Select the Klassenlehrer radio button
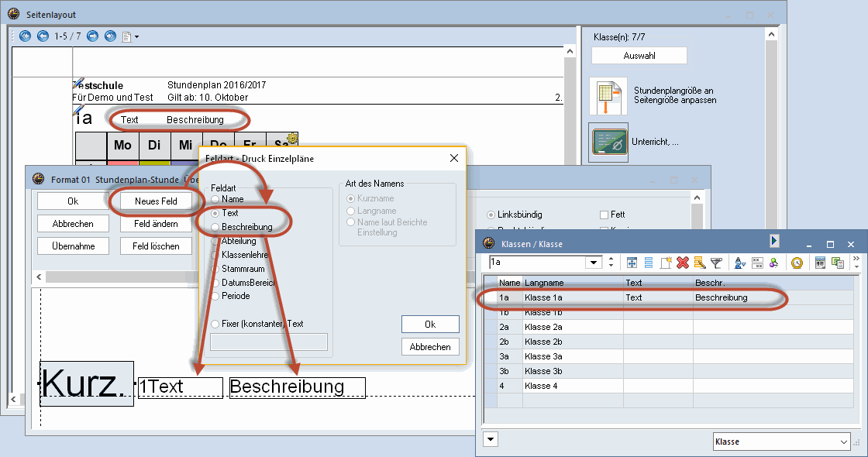This screenshot has width=868, height=457. (215, 255)
